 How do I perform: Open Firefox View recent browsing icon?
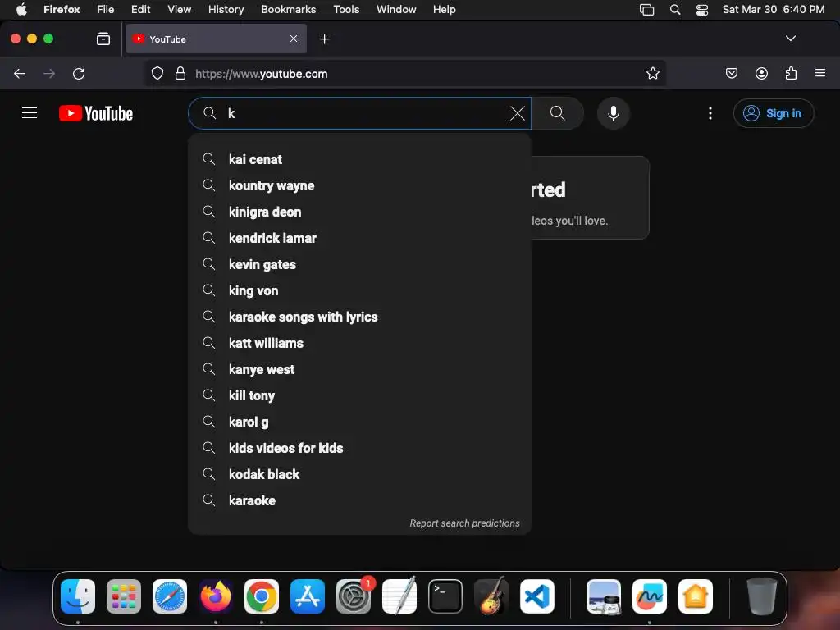point(103,39)
